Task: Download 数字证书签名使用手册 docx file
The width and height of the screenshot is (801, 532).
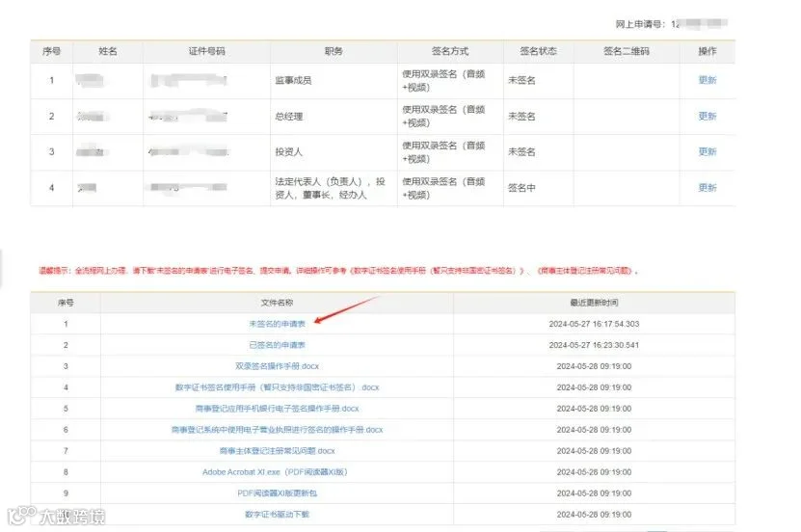Action: pos(277,387)
